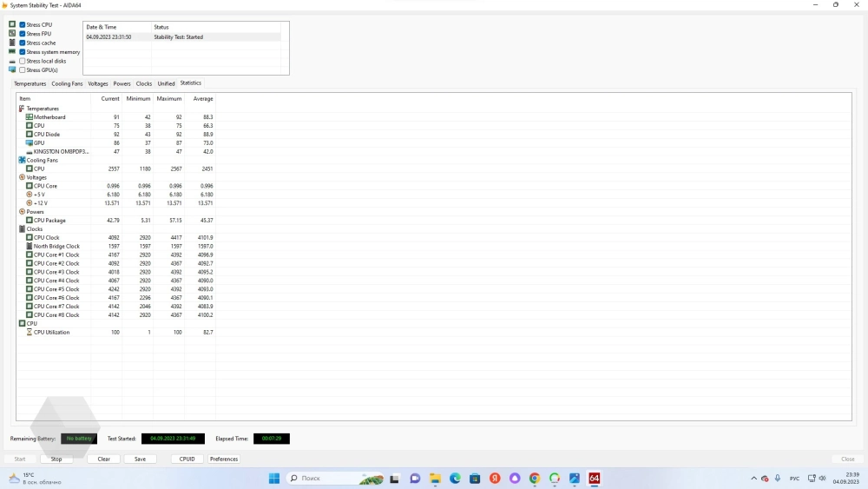Switch to the Temperatures tab
The width and height of the screenshot is (868, 489).
[x=30, y=83]
